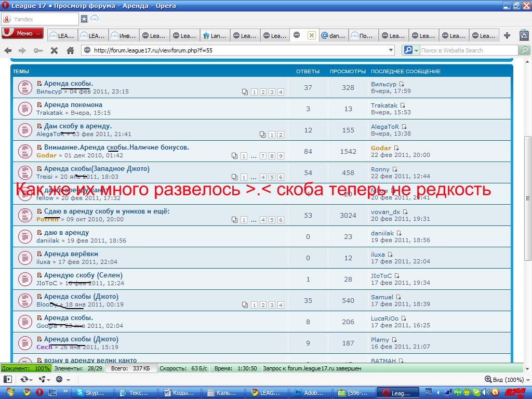Toggle the panel button in status bar
Screen dimensions: 532x399
(8, 379)
